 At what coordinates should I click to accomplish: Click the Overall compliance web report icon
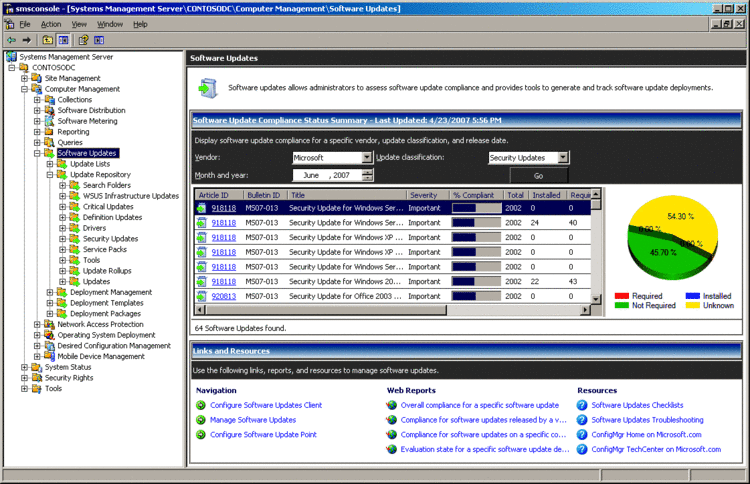[392, 405]
